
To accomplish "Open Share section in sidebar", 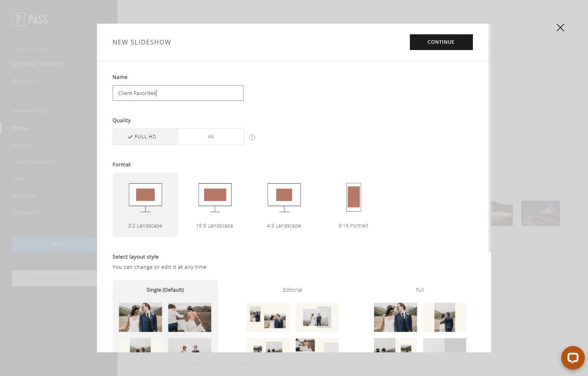I will click(x=19, y=179).
